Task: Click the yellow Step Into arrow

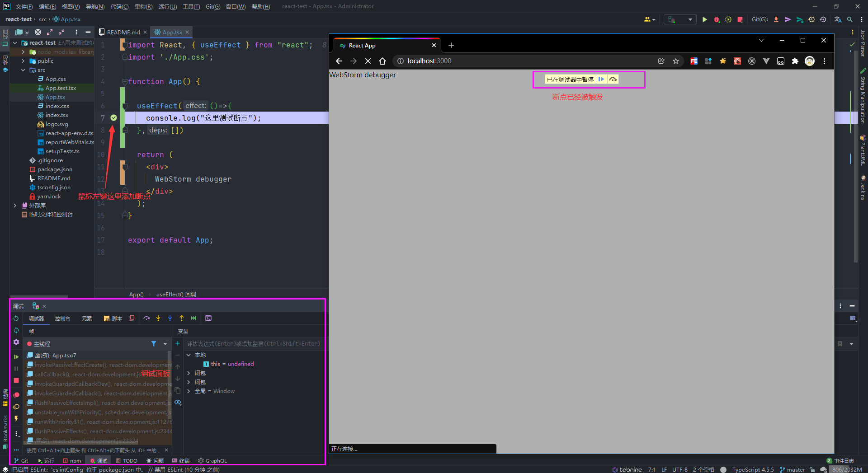Action: pos(158,318)
